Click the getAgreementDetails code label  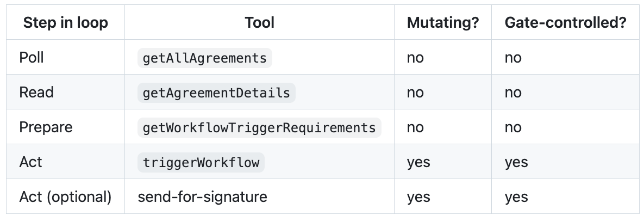click(216, 93)
